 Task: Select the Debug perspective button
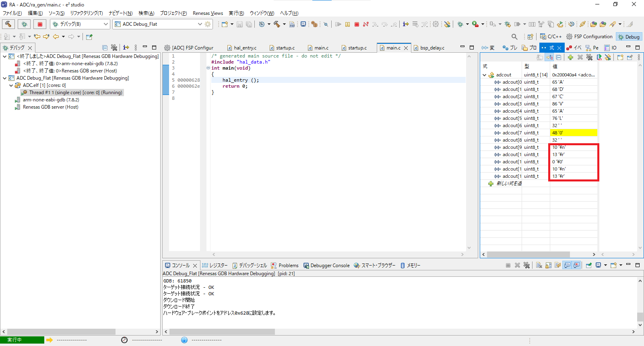click(x=629, y=37)
